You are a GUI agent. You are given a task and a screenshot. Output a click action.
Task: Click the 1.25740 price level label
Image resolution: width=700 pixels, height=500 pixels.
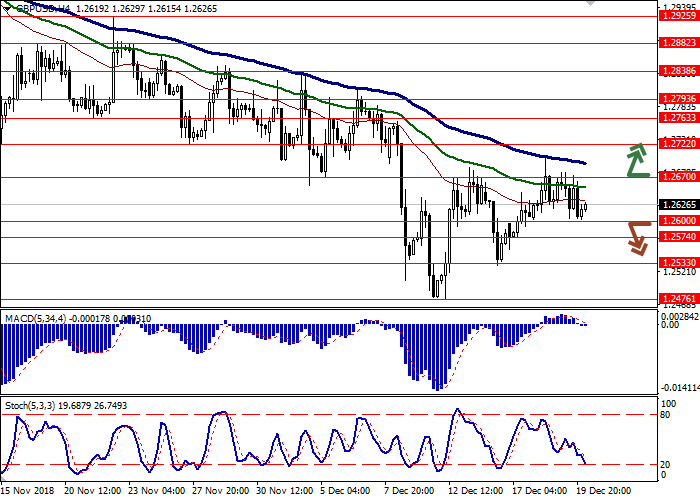[x=676, y=237]
